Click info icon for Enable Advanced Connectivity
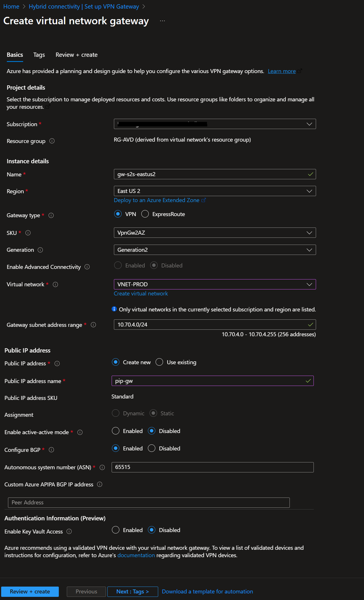The image size is (364, 600). click(x=87, y=267)
